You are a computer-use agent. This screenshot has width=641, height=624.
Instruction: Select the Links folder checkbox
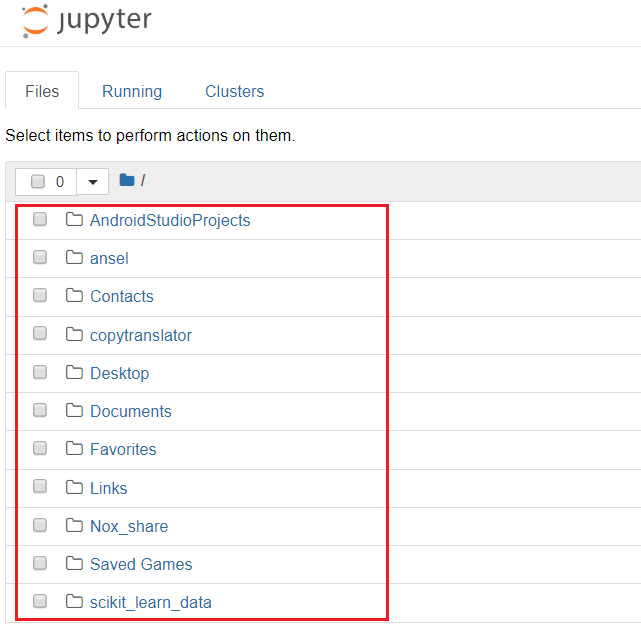[x=40, y=487]
